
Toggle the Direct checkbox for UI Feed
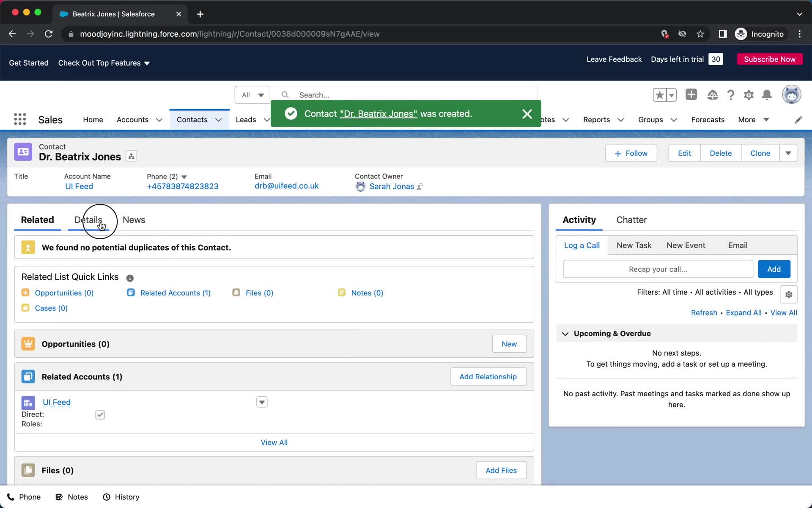[100, 415]
